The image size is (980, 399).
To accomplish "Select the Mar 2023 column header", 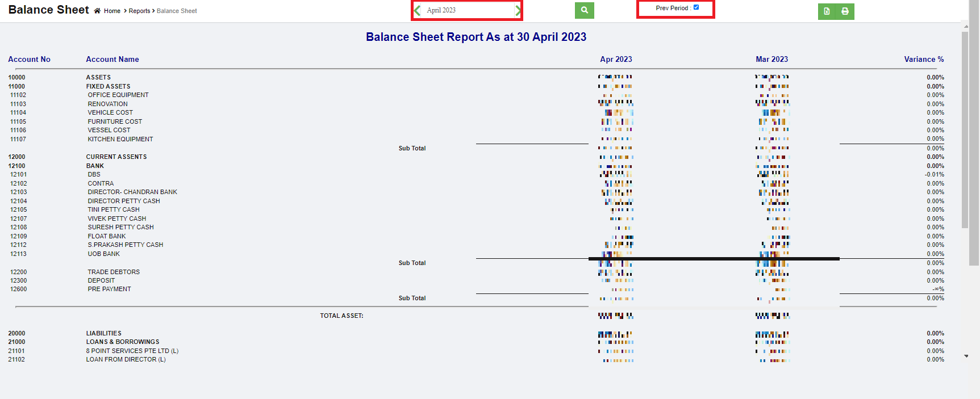I will coord(772,59).
